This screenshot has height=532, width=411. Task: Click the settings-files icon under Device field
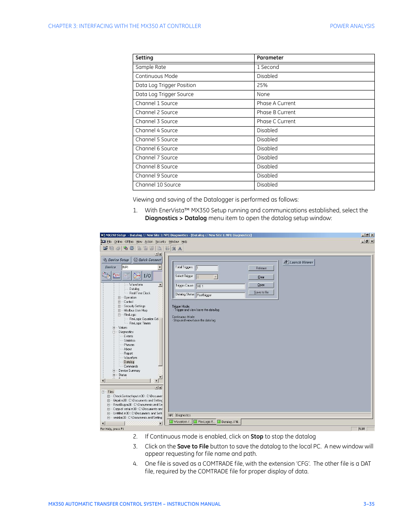pyautogui.click(x=106, y=275)
